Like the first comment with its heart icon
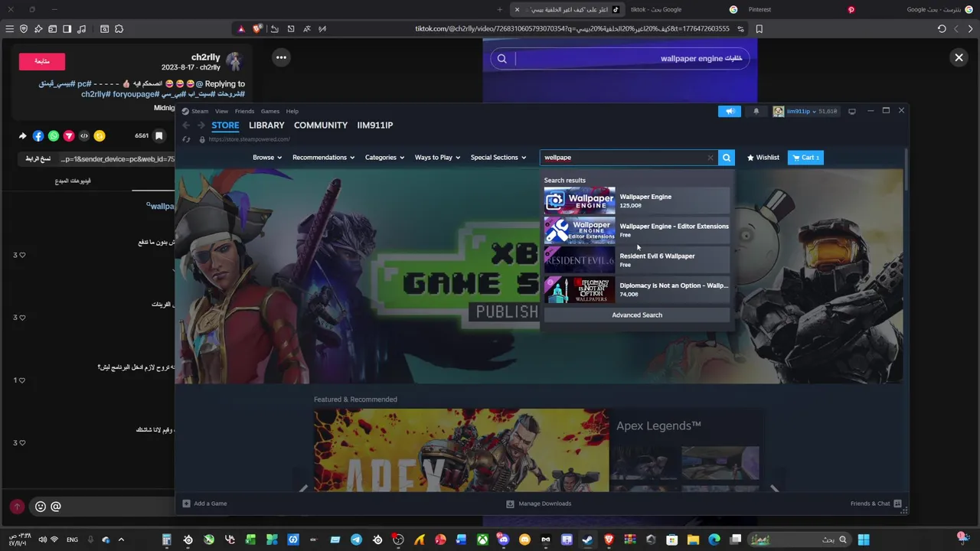 point(22,255)
